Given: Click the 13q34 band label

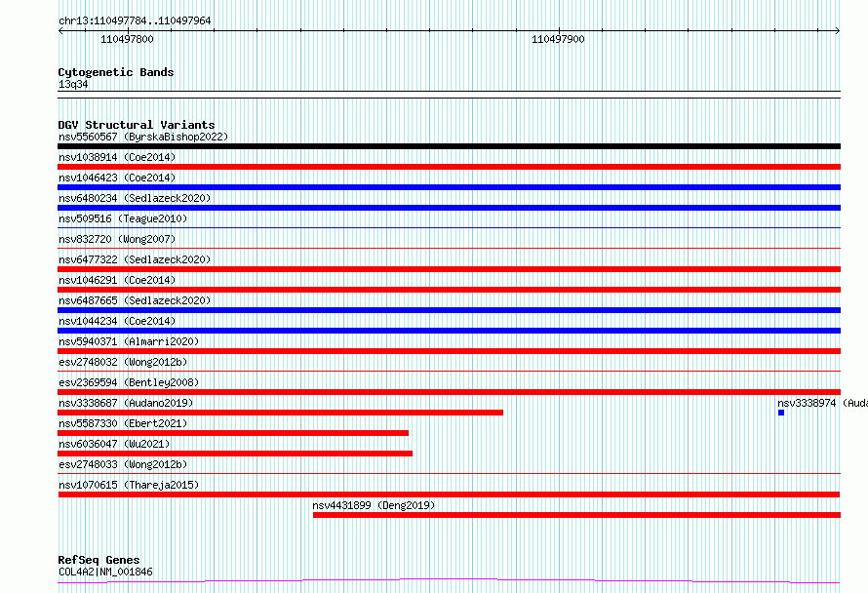Looking at the screenshot, I should (73, 84).
